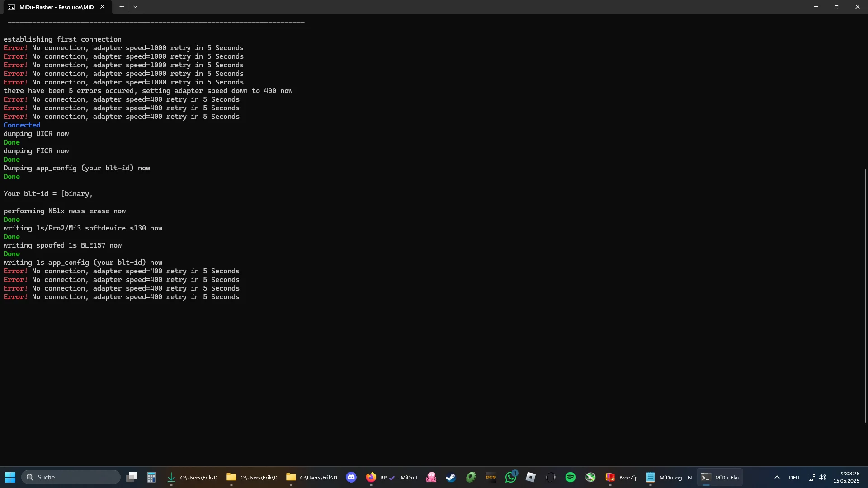The height and width of the screenshot is (488, 868).
Task: Open WhatsApp from the taskbar
Action: (x=511, y=477)
